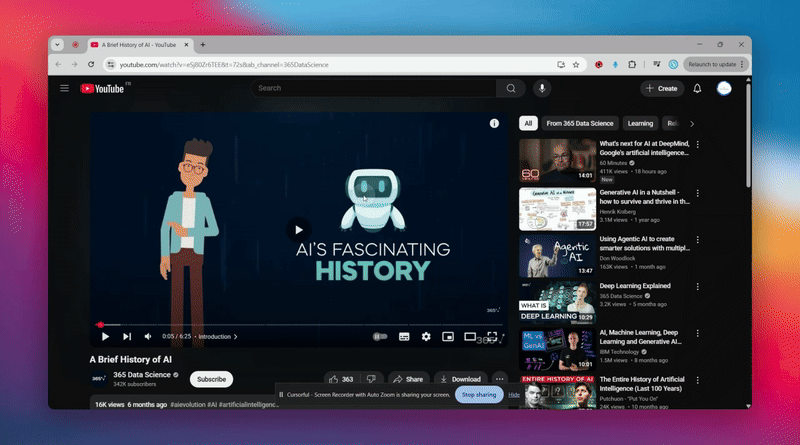
Task: Start voice search with the microphone icon
Action: point(542,88)
